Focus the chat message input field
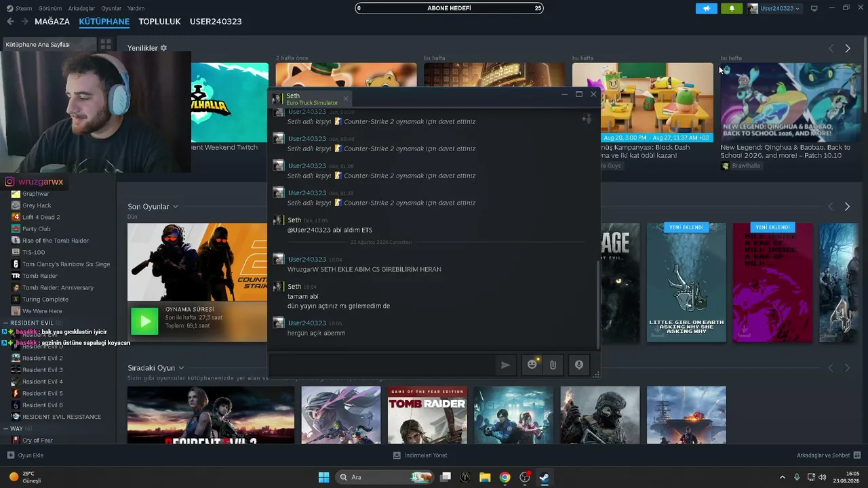 (x=382, y=365)
